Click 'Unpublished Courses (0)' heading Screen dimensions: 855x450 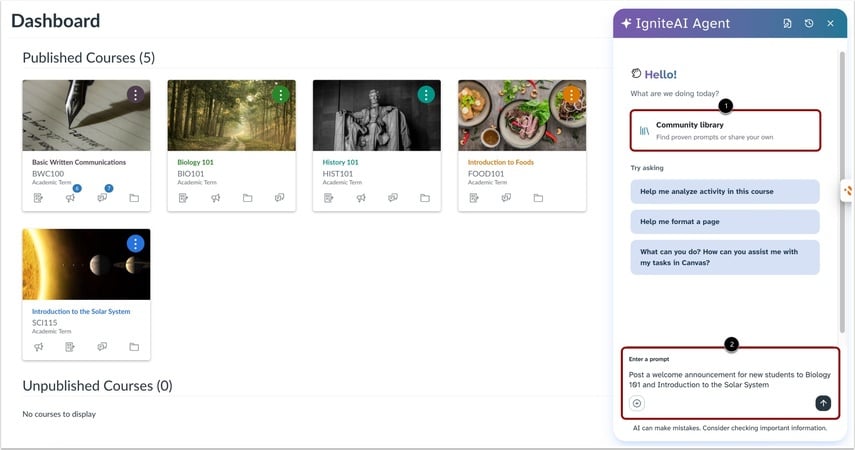pyautogui.click(x=97, y=386)
